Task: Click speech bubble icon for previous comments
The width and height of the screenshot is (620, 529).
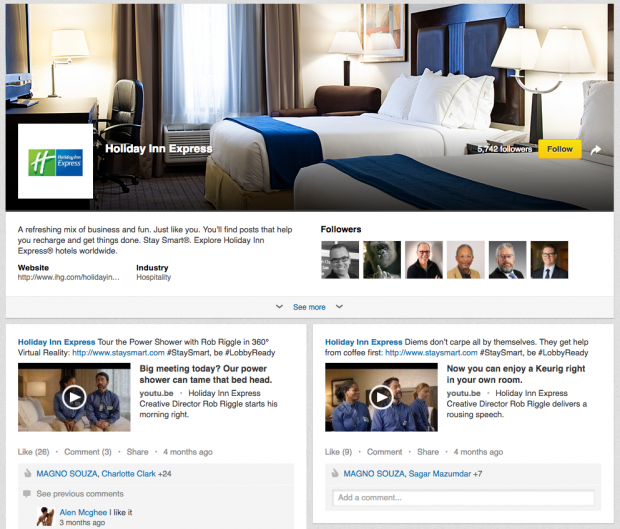Action: 27,494
